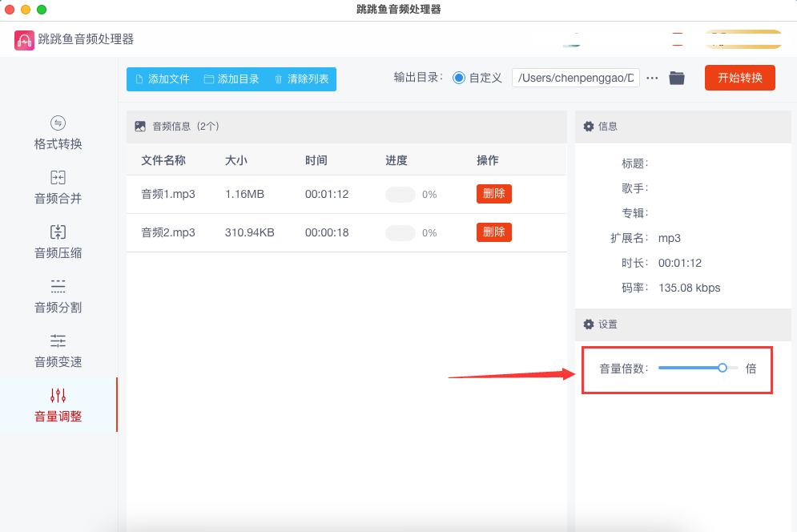The image size is (797, 532).
Task: Open output folder via folder icon
Action: tap(677, 78)
